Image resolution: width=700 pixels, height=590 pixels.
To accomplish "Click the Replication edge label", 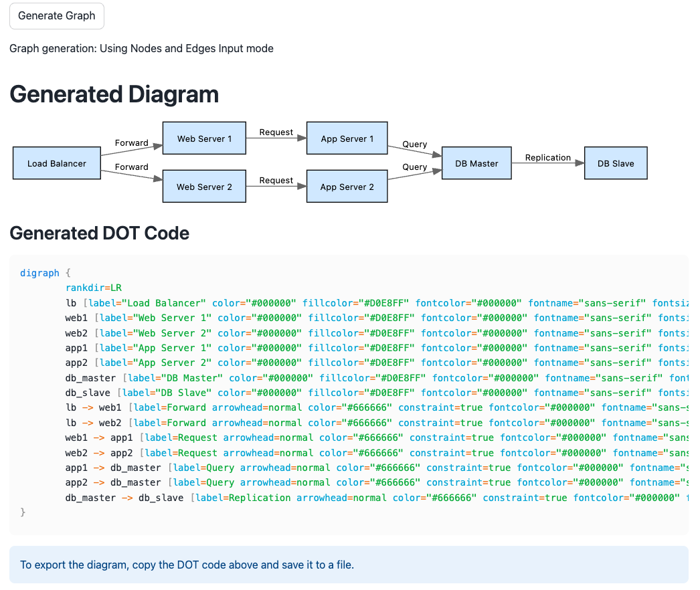I will coord(548,158).
